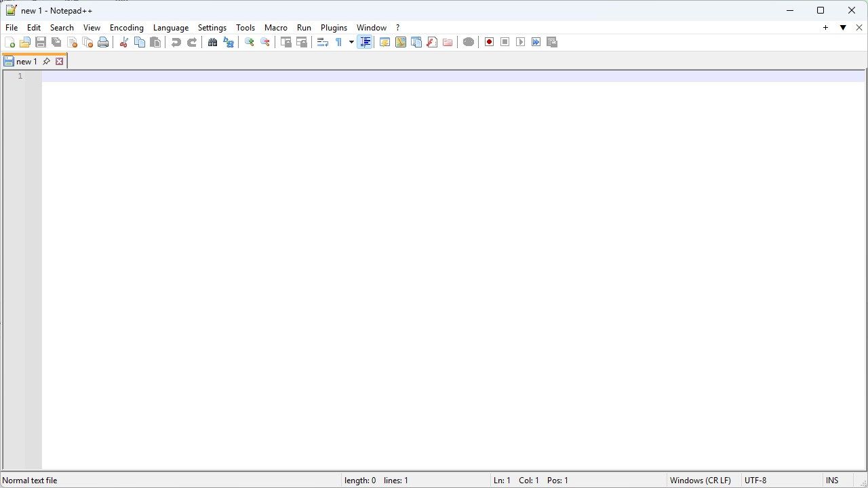Viewport: 868px width, 488px height.
Task: Open the Window menu
Action: [372, 28]
